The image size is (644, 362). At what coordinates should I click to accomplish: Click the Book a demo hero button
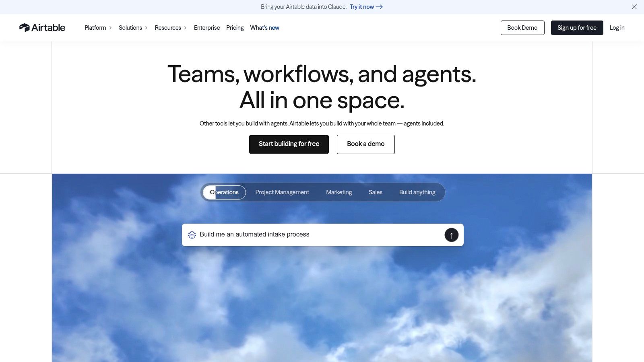[366, 144]
